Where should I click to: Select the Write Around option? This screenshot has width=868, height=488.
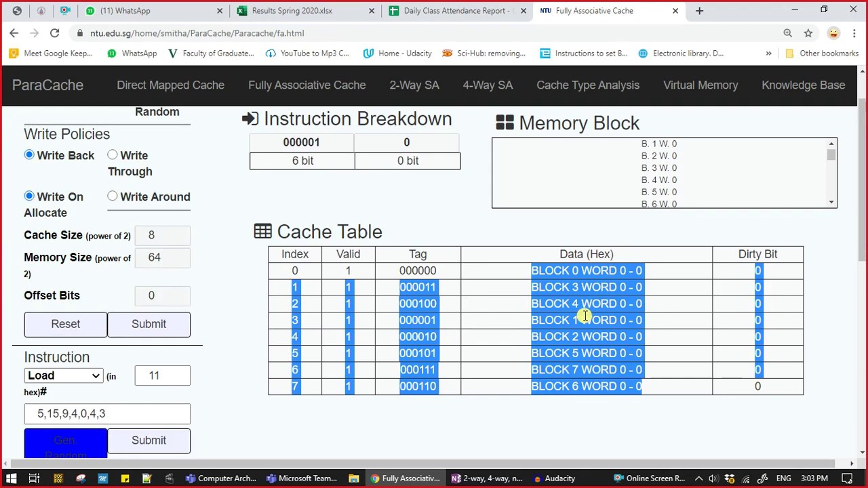point(113,196)
